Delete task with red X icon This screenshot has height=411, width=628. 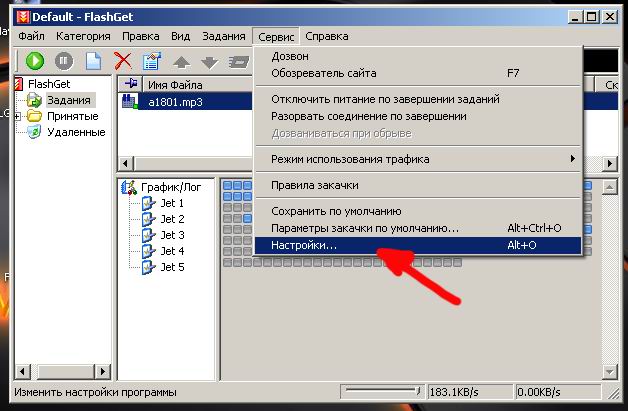[x=123, y=61]
